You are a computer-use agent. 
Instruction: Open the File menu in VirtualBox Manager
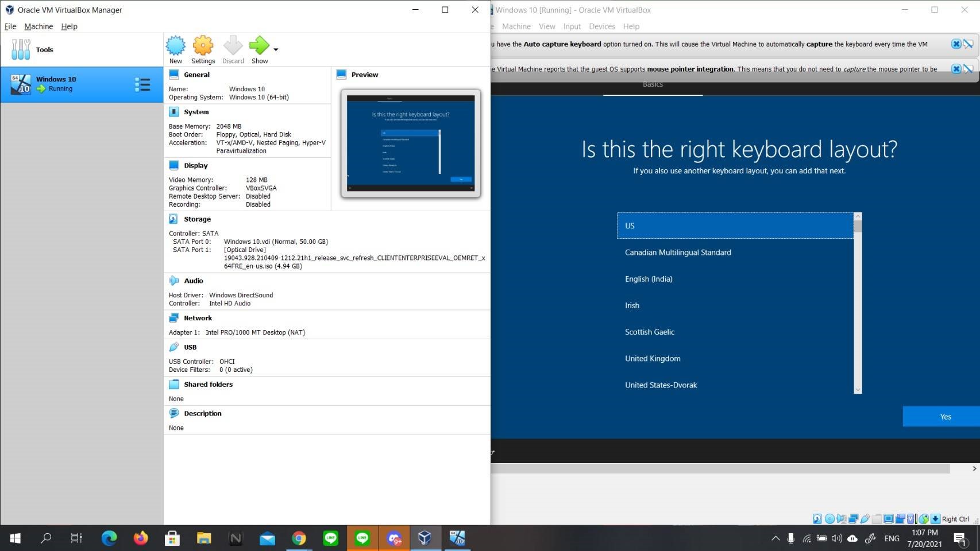coord(10,26)
